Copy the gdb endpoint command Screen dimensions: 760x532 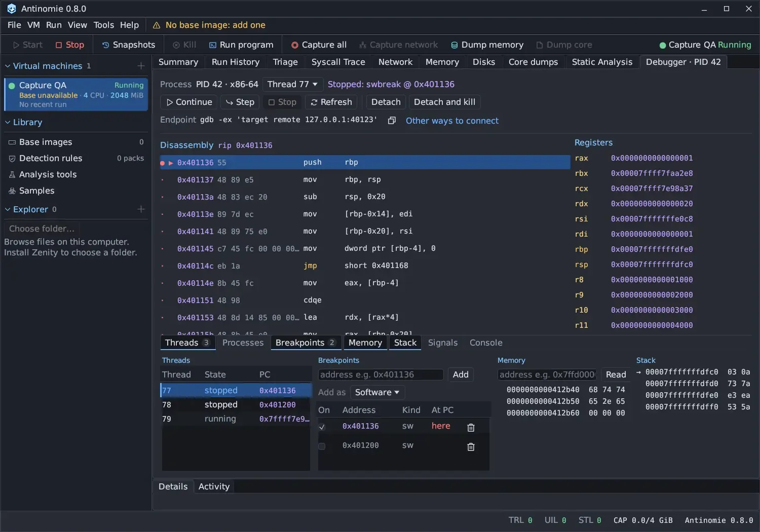(x=392, y=121)
